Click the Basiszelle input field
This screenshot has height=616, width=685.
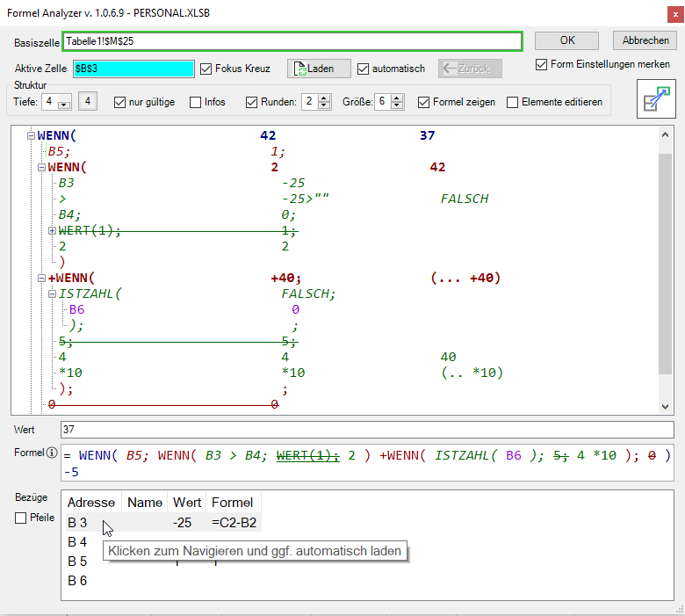click(x=292, y=41)
